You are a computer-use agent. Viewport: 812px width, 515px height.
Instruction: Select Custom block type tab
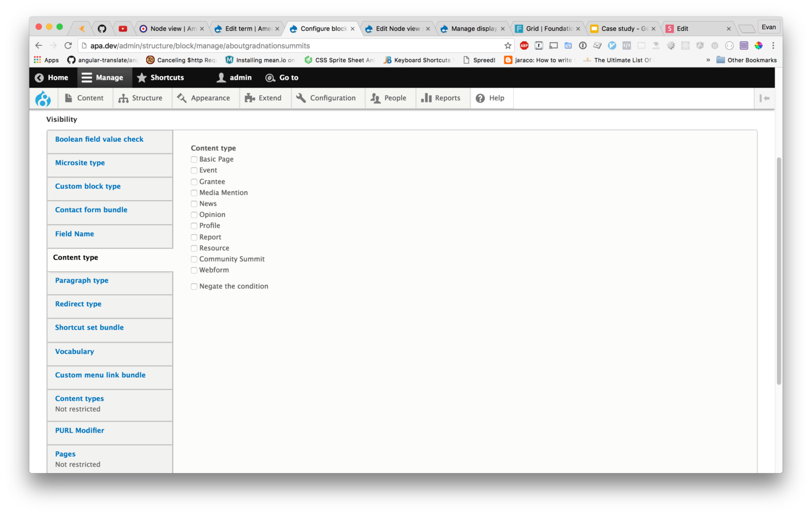click(110, 188)
